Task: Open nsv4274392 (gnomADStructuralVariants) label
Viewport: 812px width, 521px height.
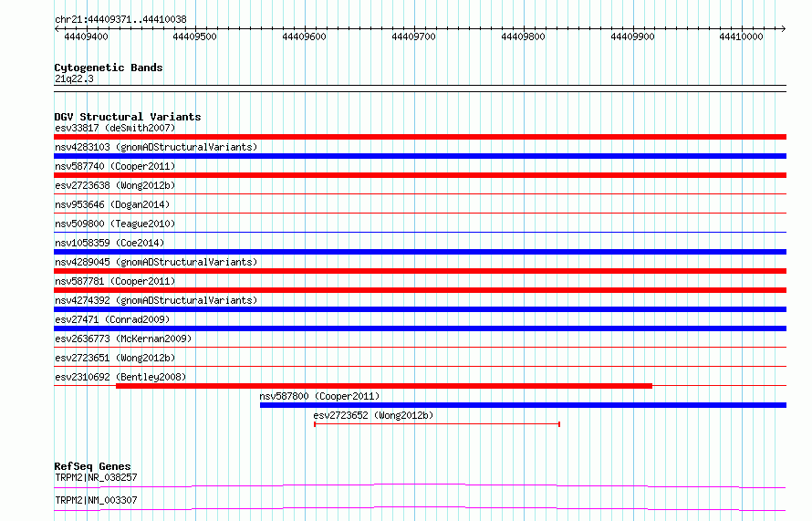Action: 156,300
